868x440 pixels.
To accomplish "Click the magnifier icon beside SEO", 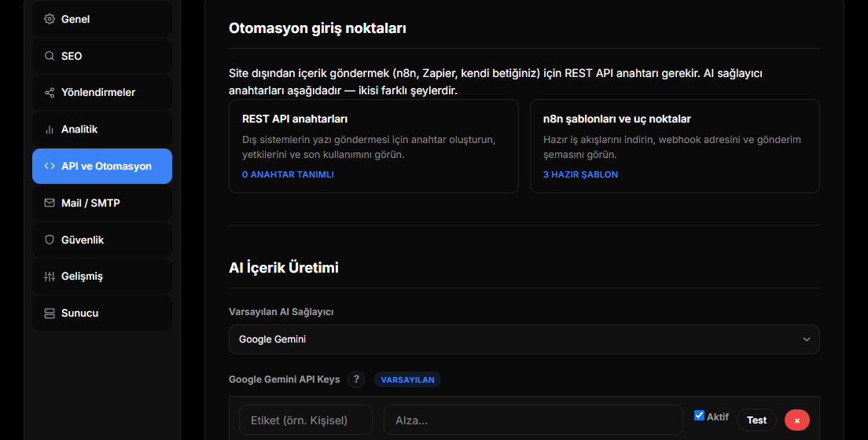I will click(50, 56).
